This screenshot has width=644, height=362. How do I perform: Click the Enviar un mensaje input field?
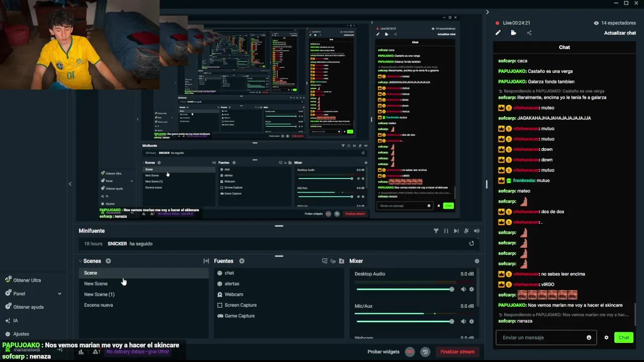pos(546,337)
